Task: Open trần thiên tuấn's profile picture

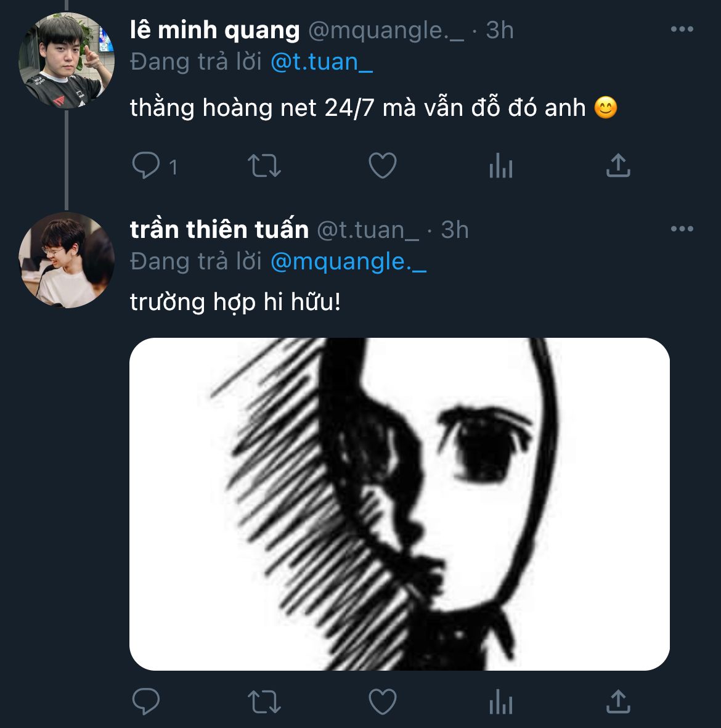Action: (x=67, y=260)
